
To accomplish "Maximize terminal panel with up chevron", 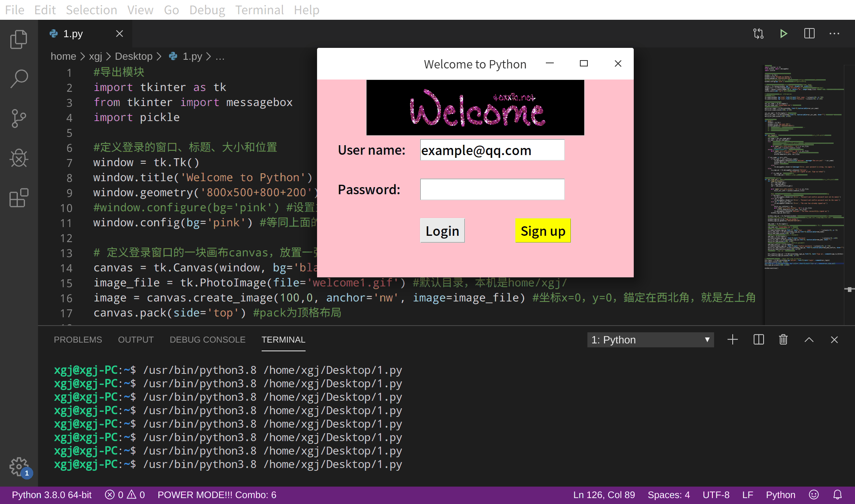I will click(x=809, y=340).
